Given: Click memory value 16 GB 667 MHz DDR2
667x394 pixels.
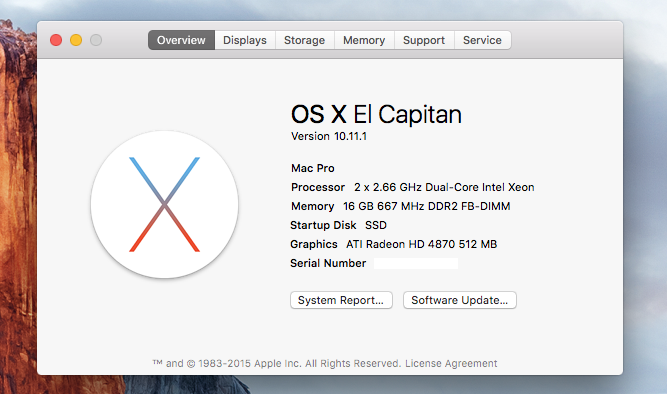Looking at the screenshot, I should pos(427,206).
